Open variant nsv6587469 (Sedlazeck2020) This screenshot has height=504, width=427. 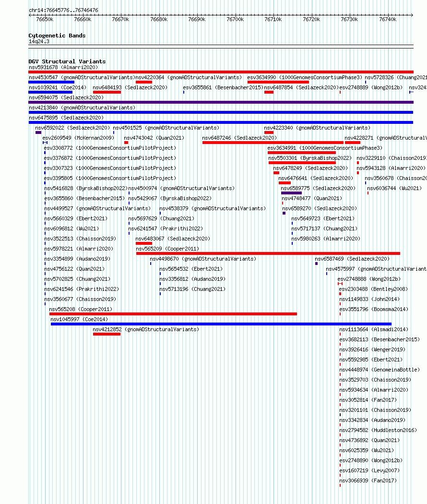(352, 259)
